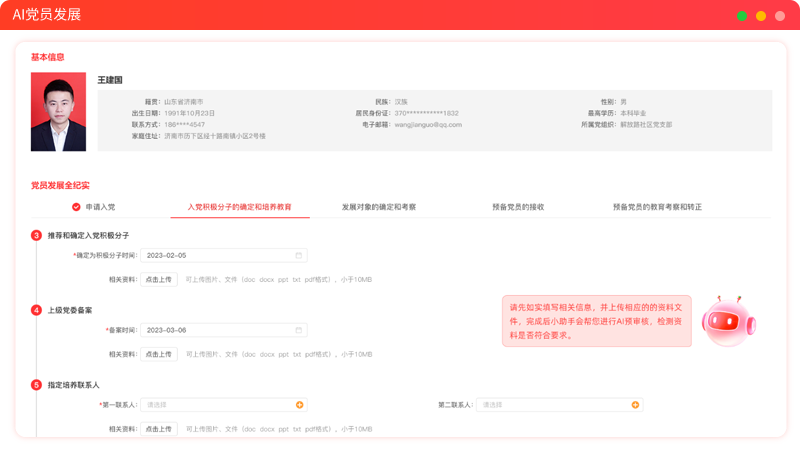Click birth date 1991年10月23日
The height and width of the screenshot is (453, 800).
(189, 113)
